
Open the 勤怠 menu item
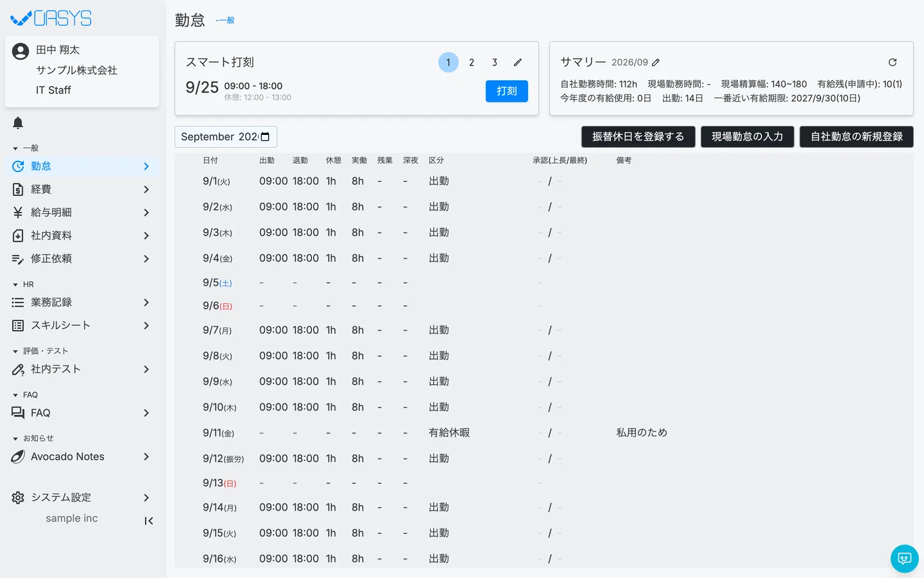(x=82, y=166)
